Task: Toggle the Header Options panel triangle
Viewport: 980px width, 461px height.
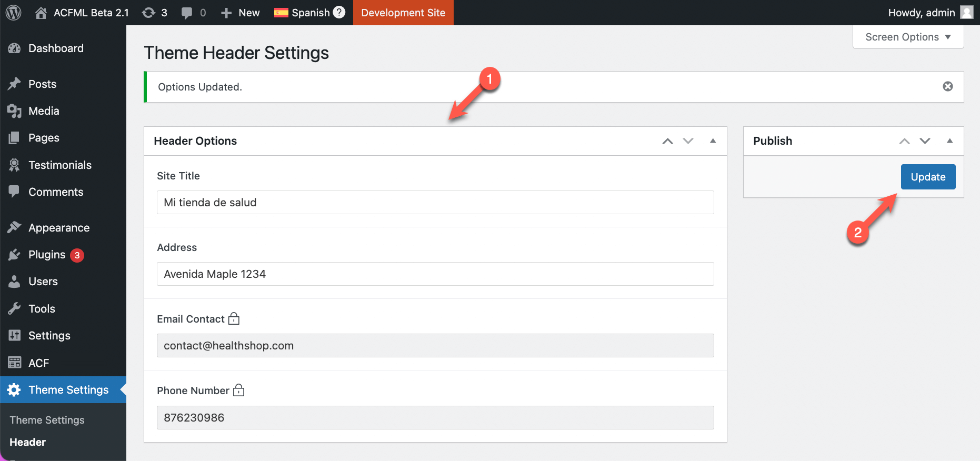Action: 713,141
